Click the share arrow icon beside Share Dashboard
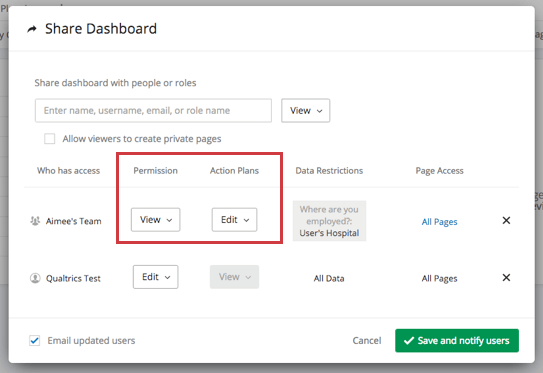The height and width of the screenshot is (373, 543). point(32,29)
